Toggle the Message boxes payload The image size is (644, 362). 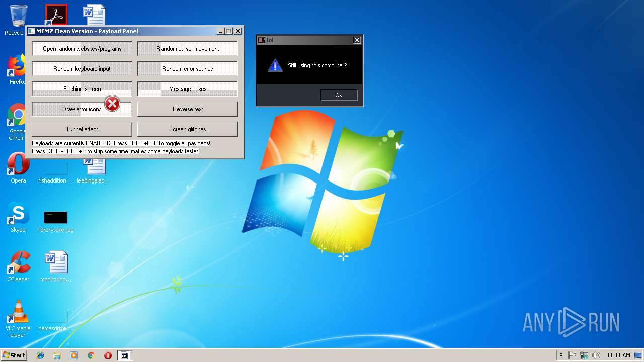tap(188, 89)
